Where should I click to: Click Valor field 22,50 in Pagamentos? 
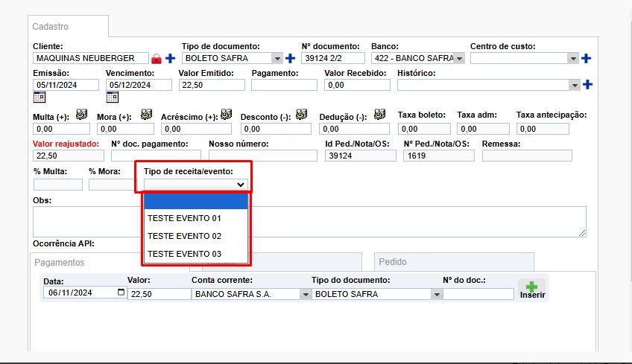(159, 294)
